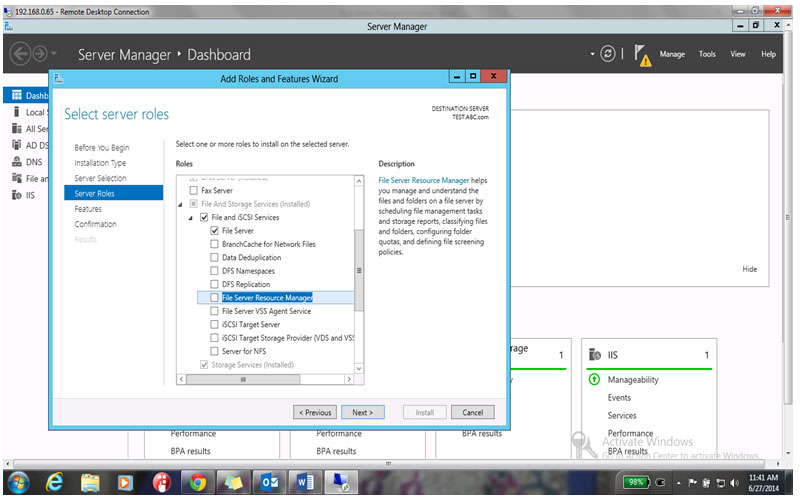Toggle the File Server checkbox
Screen dimensions: 800x500
pos(214,231)
